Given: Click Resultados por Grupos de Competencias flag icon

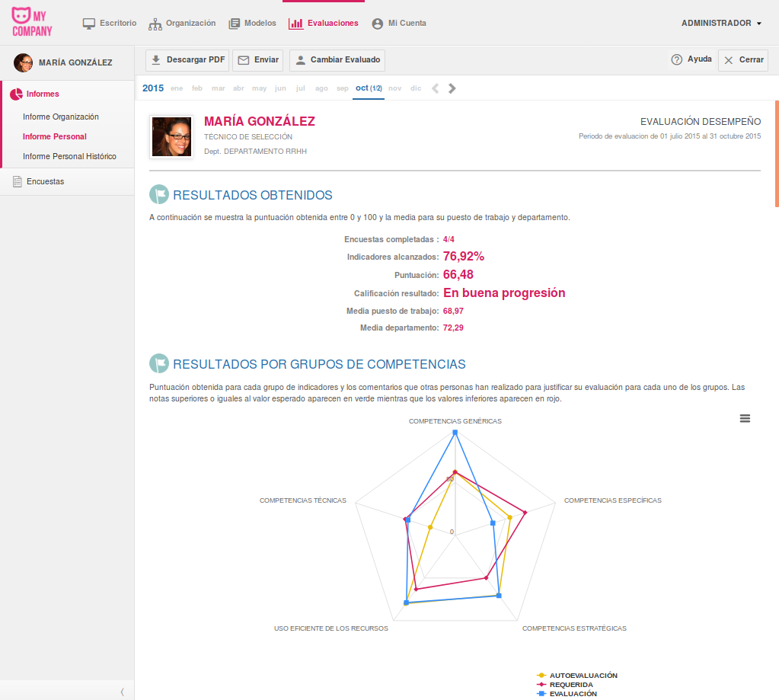Looking at the screenshot, I should pos(159,363).
